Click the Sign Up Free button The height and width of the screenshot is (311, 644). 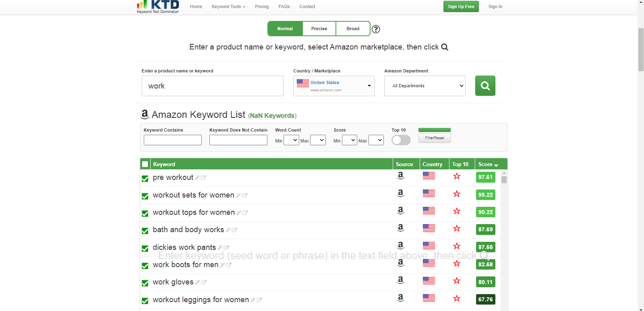[461, 6]
